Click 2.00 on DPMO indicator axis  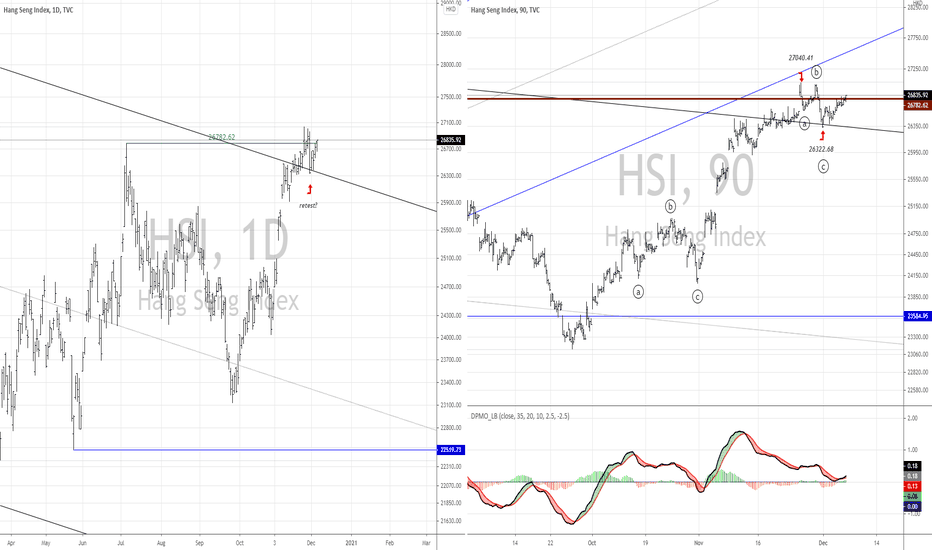(912, 419)
